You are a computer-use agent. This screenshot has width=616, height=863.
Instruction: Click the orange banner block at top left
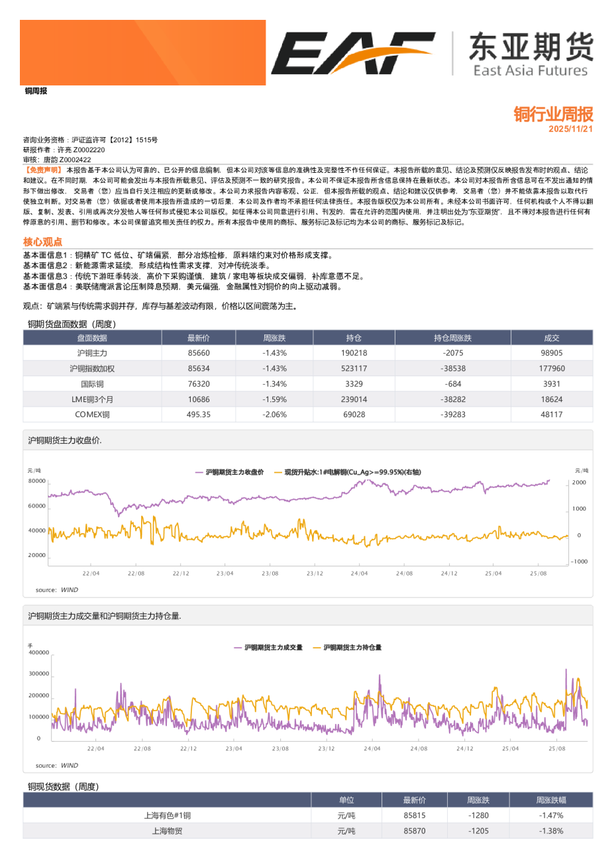(x=142, y=52)
